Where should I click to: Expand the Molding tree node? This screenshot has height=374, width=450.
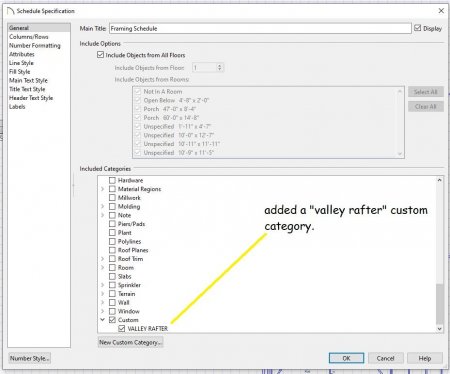[103, 206]
